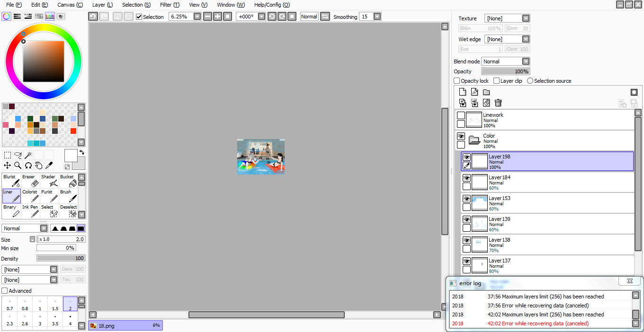This screenshot has width=644, height=332.
Task: Open the layer Blend mode dropdown
Action: 526,61
